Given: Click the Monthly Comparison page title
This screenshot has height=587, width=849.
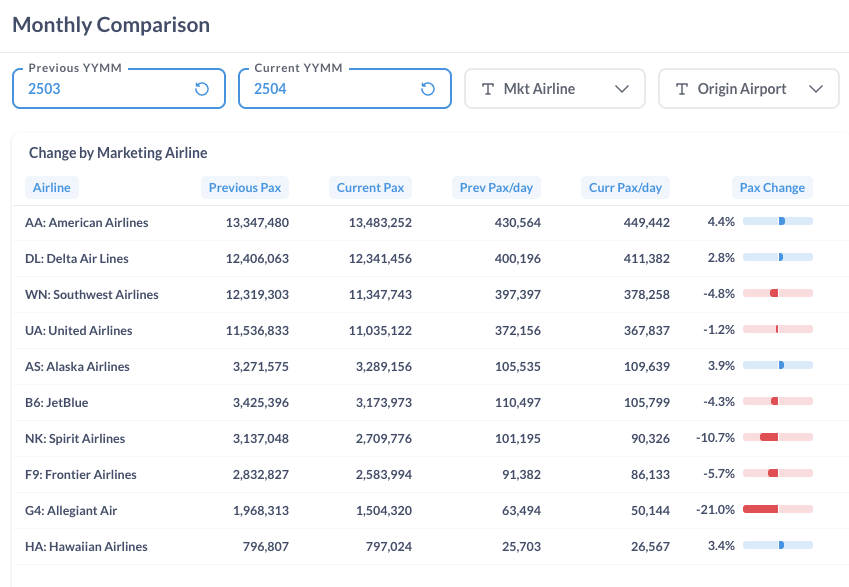Looking at the screenshot, I should [x=111, y=25].
